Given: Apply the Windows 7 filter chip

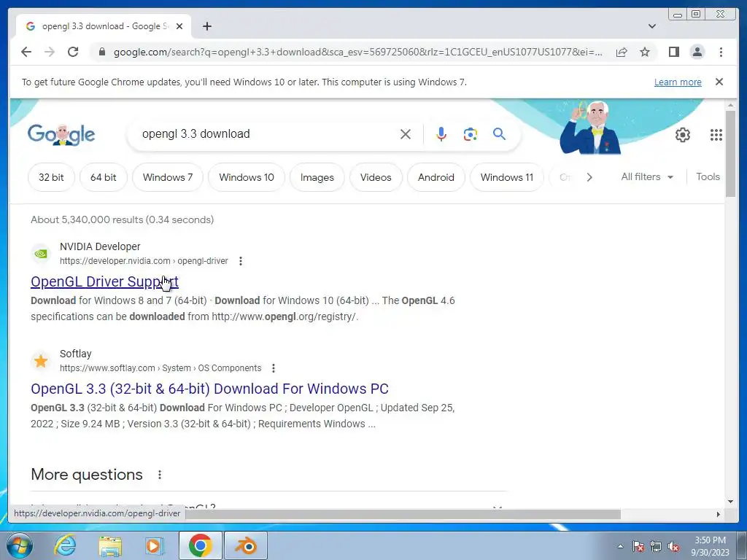Looking at the screenshot, I should point(168,177).
